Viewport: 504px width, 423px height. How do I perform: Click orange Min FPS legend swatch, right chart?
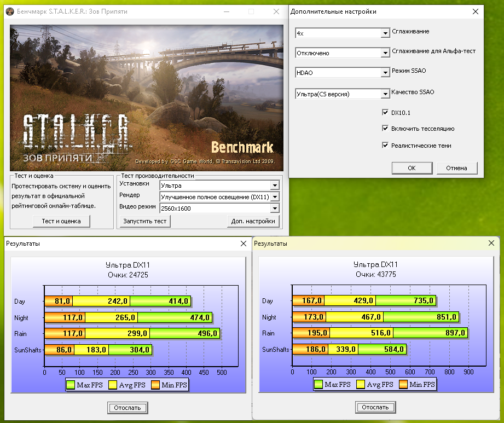(x=403, y=385)
